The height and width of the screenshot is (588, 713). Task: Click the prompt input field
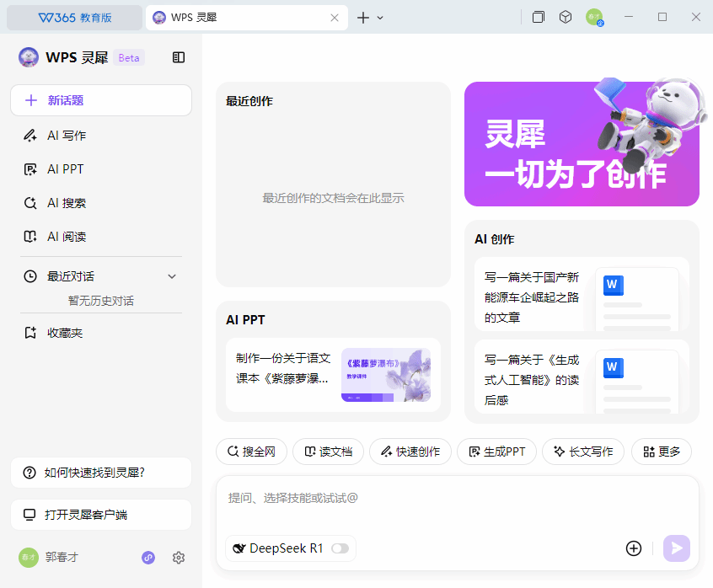point(455,498)
